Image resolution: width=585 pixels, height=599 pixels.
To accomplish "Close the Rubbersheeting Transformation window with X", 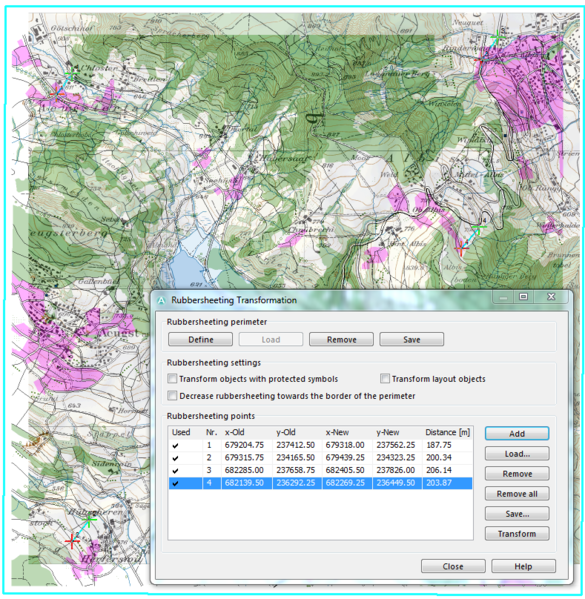I will 551,297.
